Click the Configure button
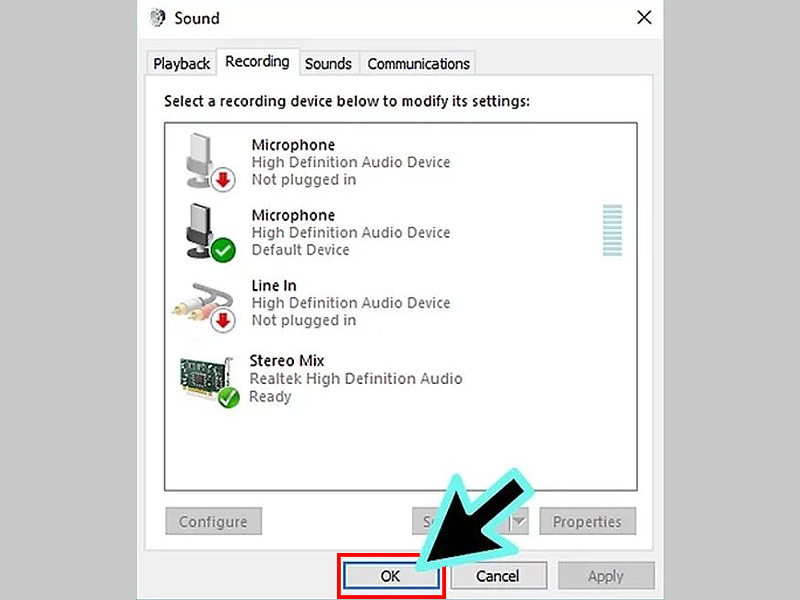800x600 pixels. [x=213, y=521]
